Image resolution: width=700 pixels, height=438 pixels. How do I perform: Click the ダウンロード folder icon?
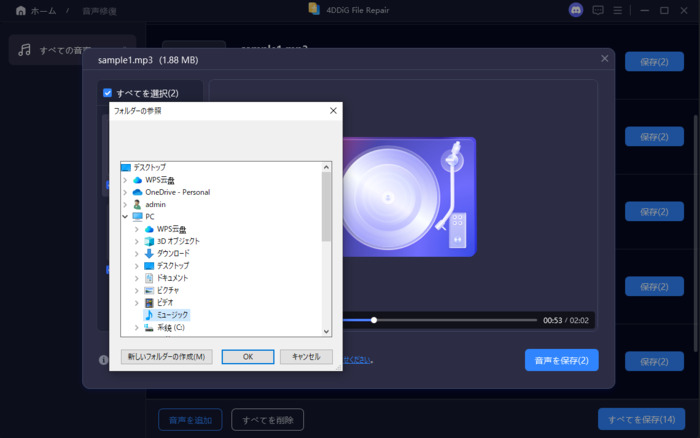click(149, 253)
